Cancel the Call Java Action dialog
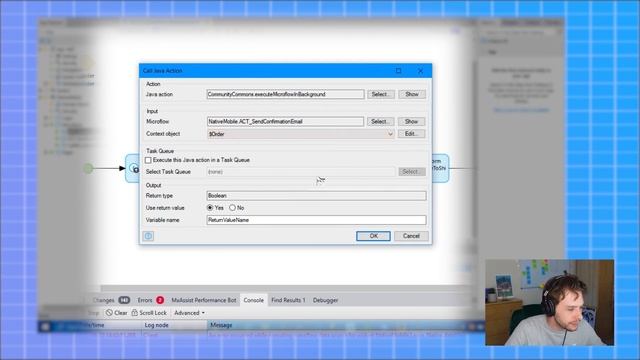This screenshot has height=360, width=640. pyautogui.click(x=411, y=236)
